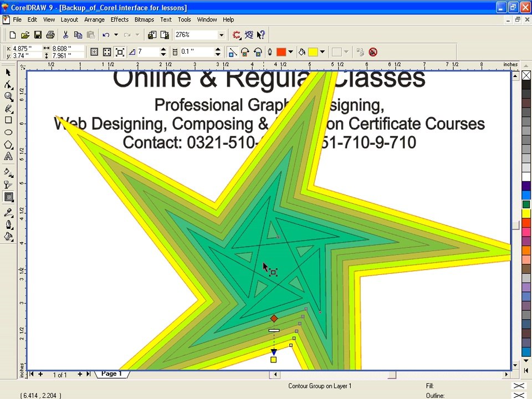Select the Outline pen tool

coord(8,224)
